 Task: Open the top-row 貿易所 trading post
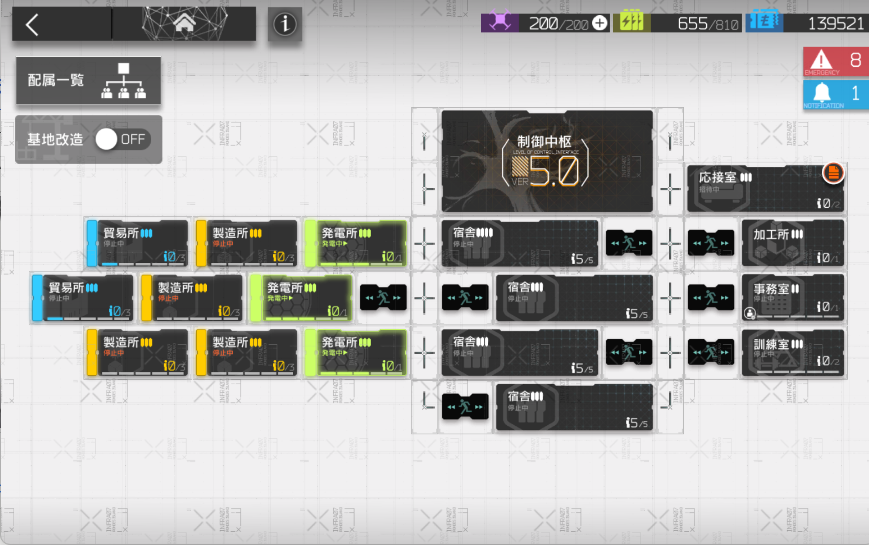coord(137,243)
